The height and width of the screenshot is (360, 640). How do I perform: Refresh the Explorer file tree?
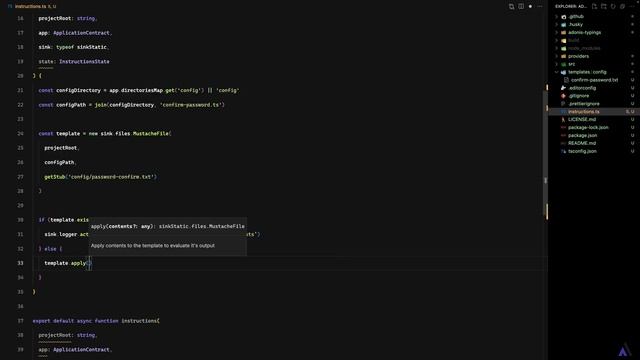point(613,7)
